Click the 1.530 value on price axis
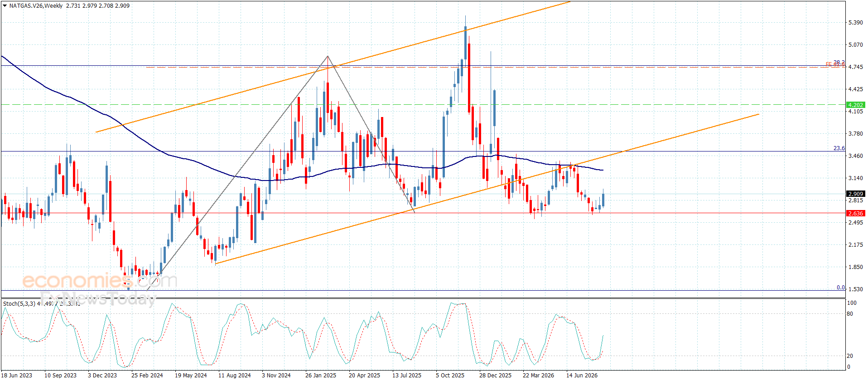The width and height of the screenshot is (868, 381). point(855,289)
